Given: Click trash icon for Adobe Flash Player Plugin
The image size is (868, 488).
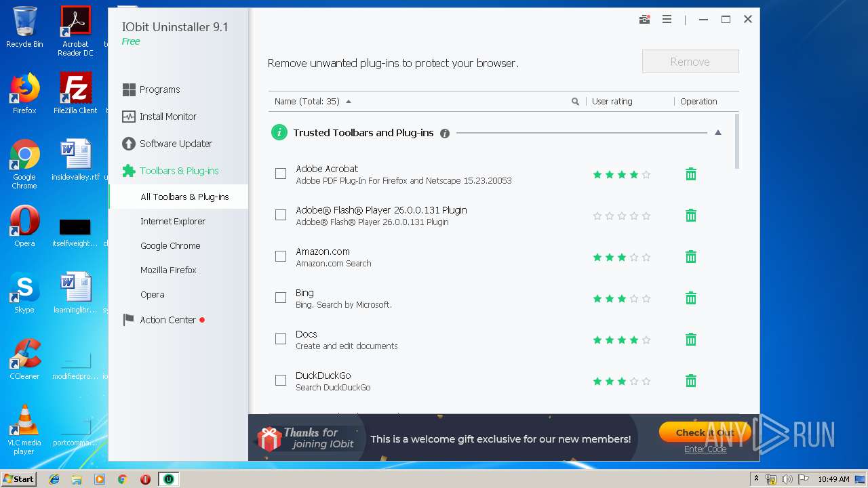Looking at the screenshot, I should (691, 216).
